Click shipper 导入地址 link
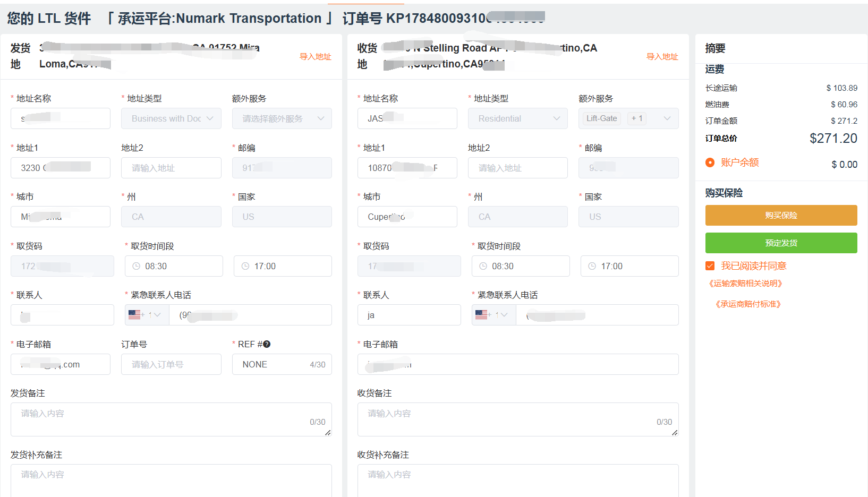 316,57
